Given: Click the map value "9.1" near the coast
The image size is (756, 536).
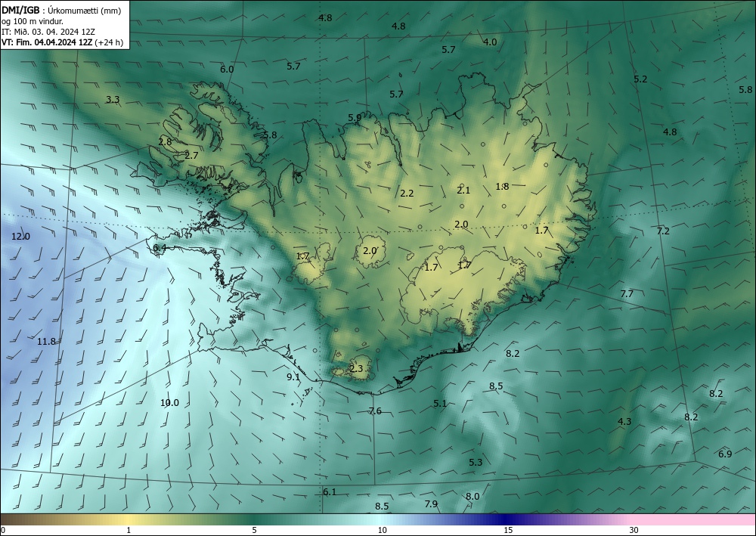Looking at the screenshot, I should point(293,377).
